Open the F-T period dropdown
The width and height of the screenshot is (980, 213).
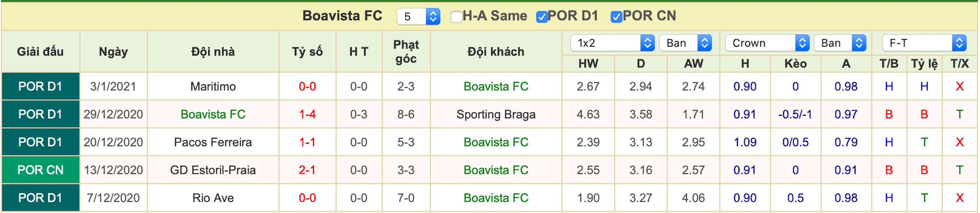[924, 43]
